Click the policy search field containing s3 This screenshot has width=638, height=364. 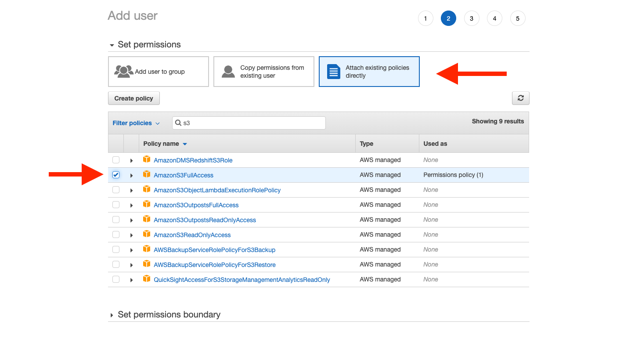point(249,123)
